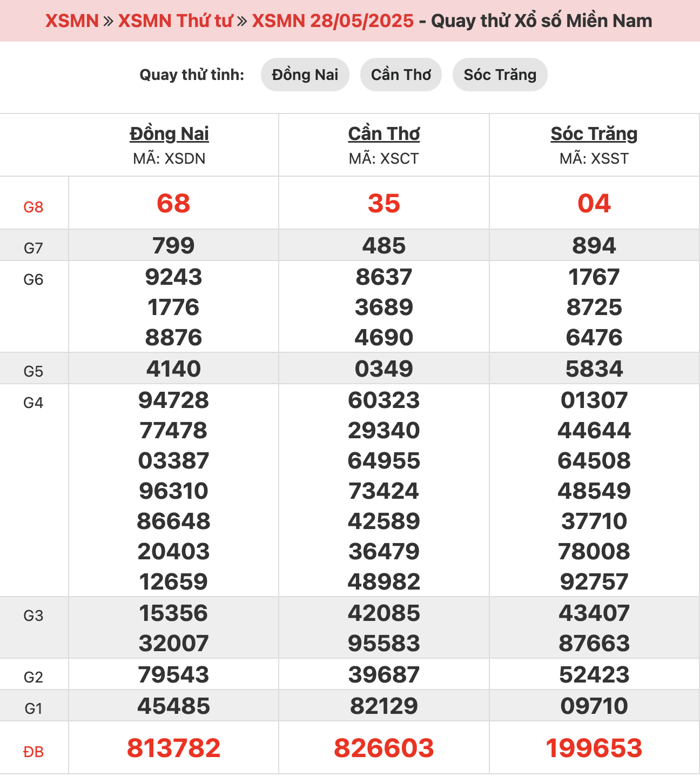Click G2 number 39687
Screen dimensions: 700x776
coord(384,675)
